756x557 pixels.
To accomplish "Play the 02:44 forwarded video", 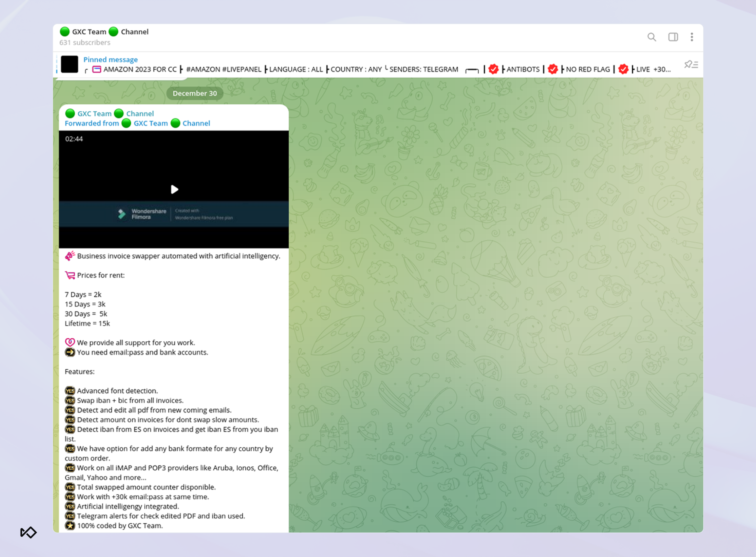I will [174, 189].
